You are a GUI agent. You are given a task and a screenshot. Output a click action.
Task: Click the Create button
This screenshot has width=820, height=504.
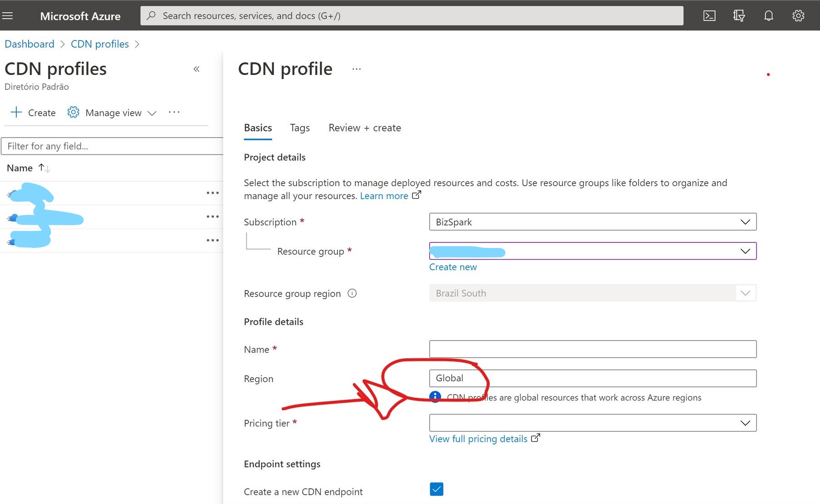click(33, 113)
